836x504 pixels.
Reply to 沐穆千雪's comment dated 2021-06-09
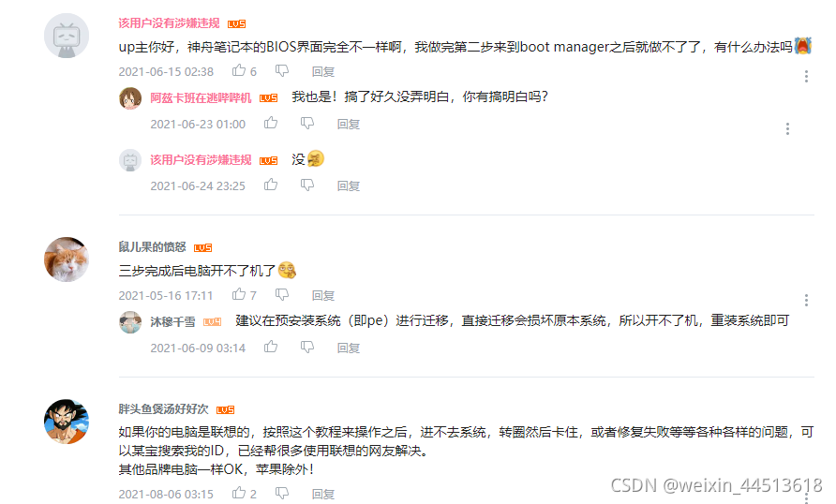(x=348, y=348)
